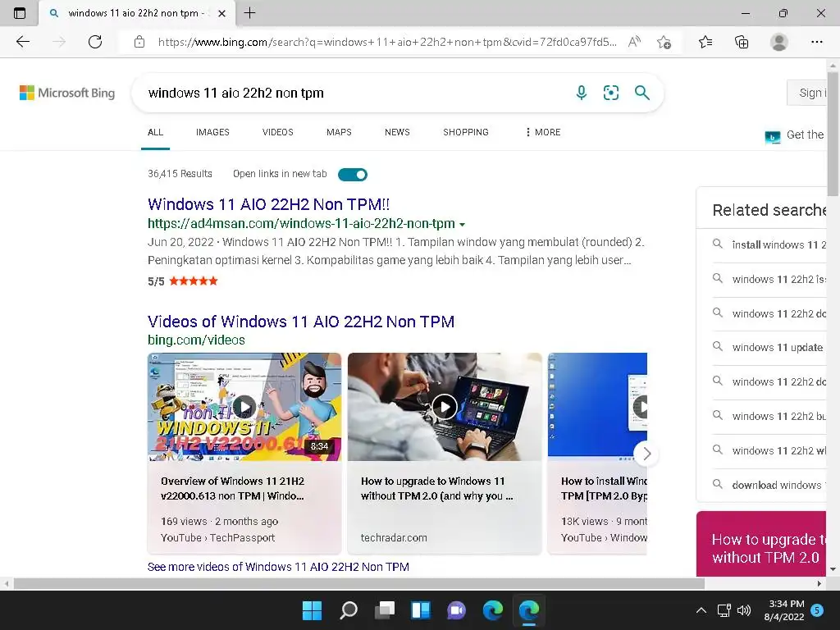The height and width of the screenshot is (630, 840).
Task: Close the windows 11 aio search tab
Action: pyautogui.click(x=221, y=13)
